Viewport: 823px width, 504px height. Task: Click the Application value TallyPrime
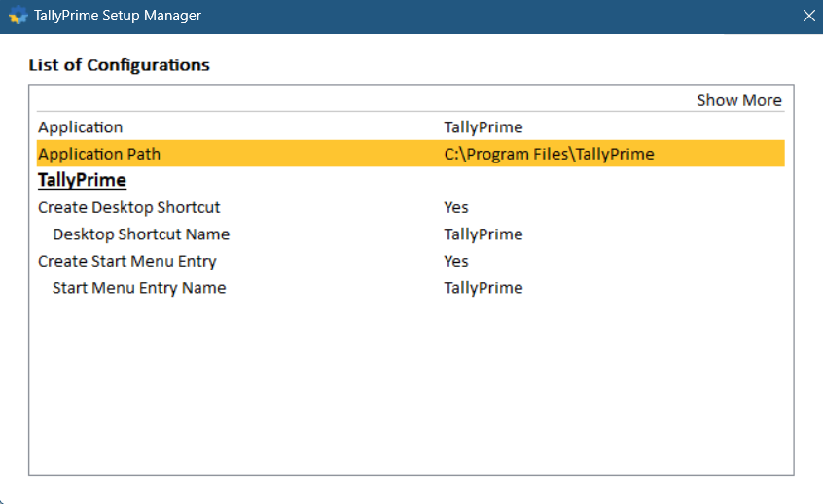[x=483, y=127]
